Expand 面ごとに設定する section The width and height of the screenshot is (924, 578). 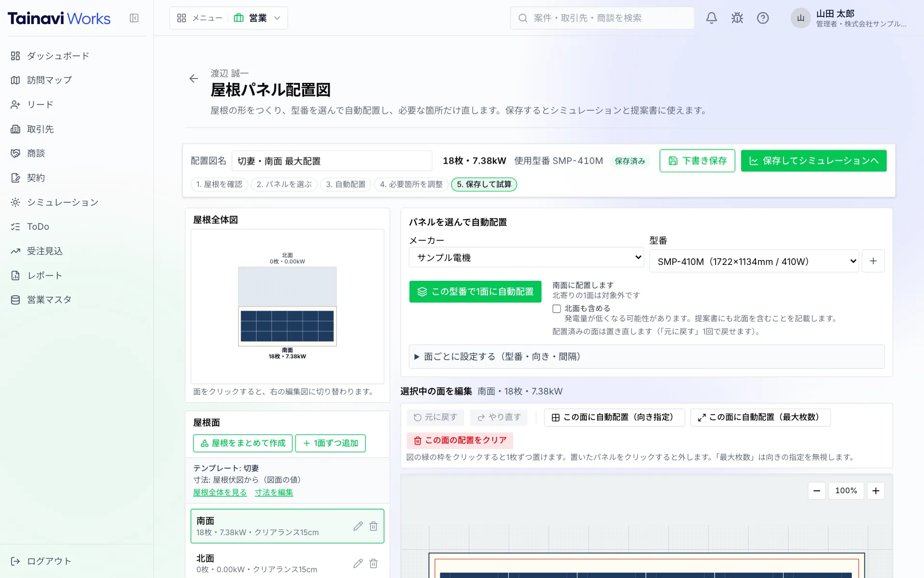646,356
